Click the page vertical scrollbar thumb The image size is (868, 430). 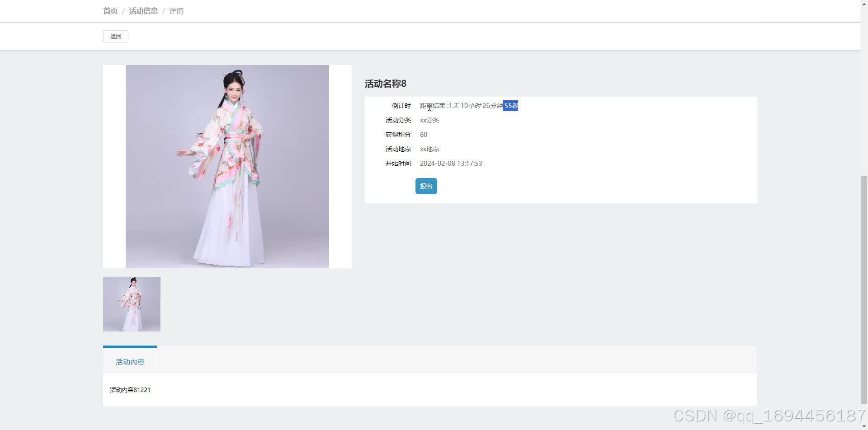(864, 289)
